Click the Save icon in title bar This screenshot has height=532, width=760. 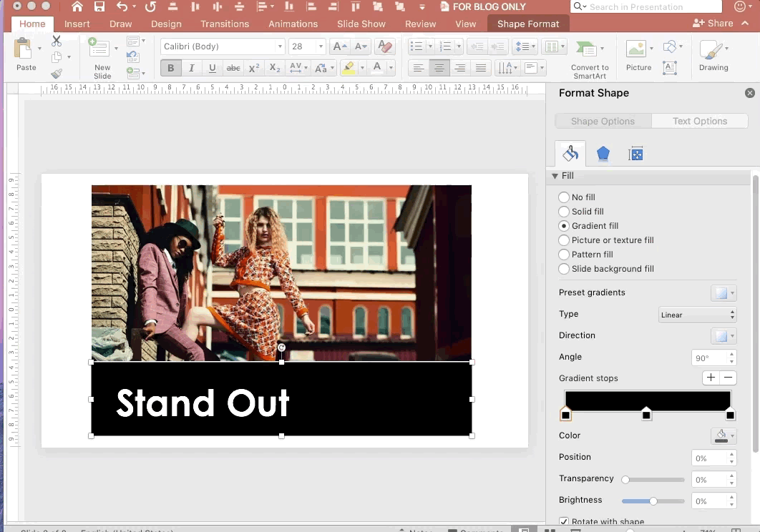[99, 6]
